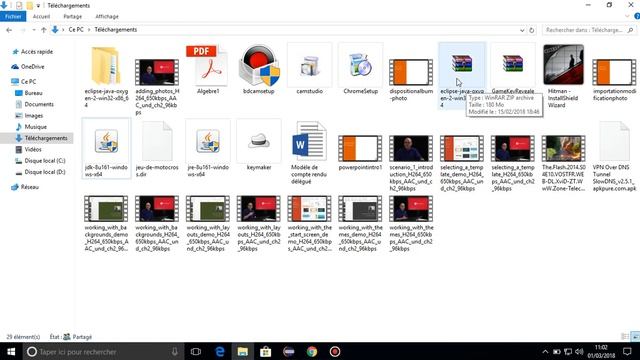Select the dispositionalbum-photo video file
Viewport: 640px width, 360px height.
point(411,72)
